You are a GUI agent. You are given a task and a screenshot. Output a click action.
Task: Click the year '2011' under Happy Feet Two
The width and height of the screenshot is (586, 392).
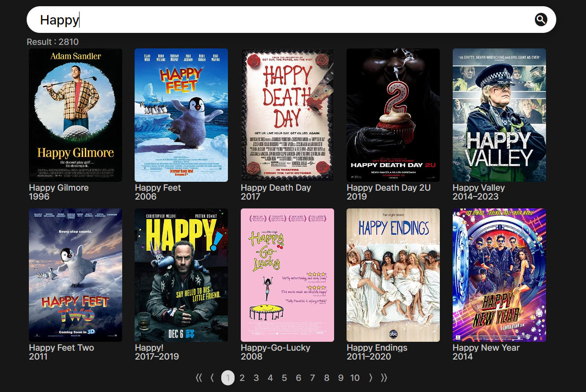point(38,356)
